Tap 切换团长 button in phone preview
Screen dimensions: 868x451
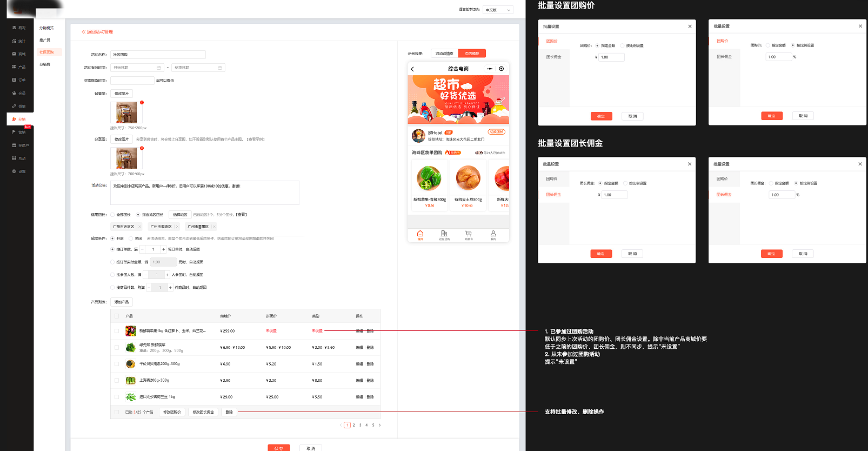click(496, 132)
